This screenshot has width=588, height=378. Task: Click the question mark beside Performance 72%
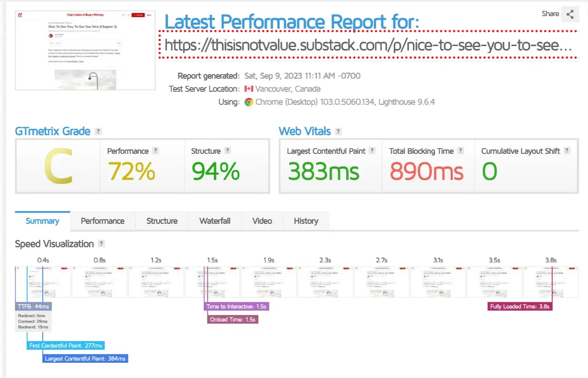155,150
